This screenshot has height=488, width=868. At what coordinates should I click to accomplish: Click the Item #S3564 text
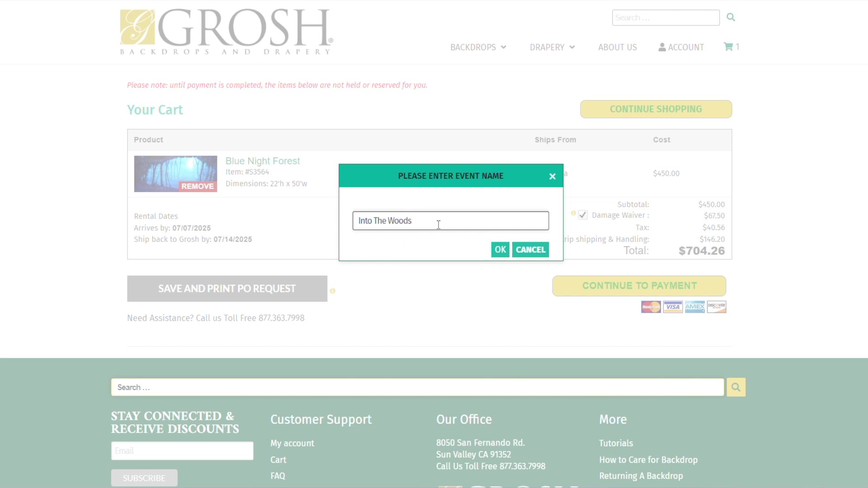[x=247, y=172]
